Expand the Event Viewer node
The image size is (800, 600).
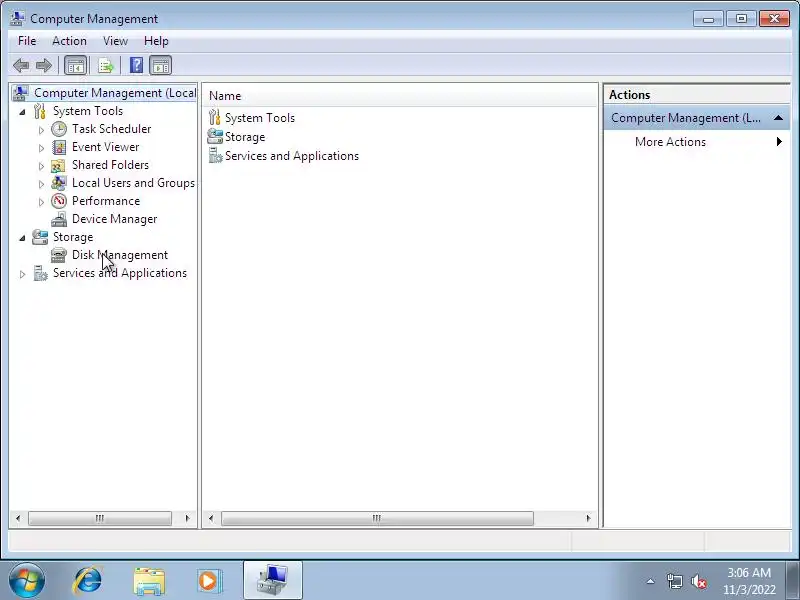click(41, 148)
